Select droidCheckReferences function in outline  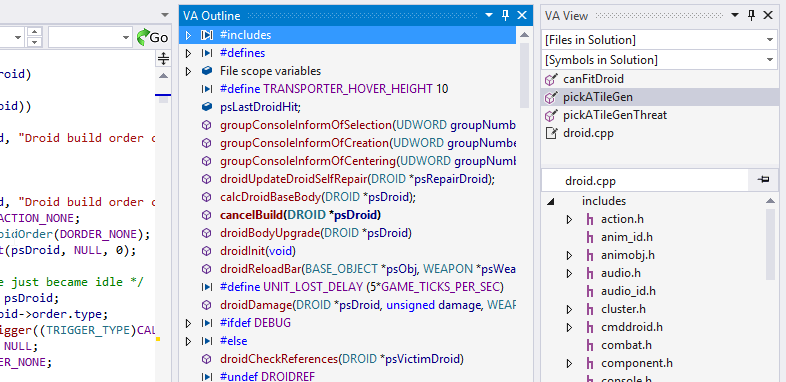click(342, 359)
